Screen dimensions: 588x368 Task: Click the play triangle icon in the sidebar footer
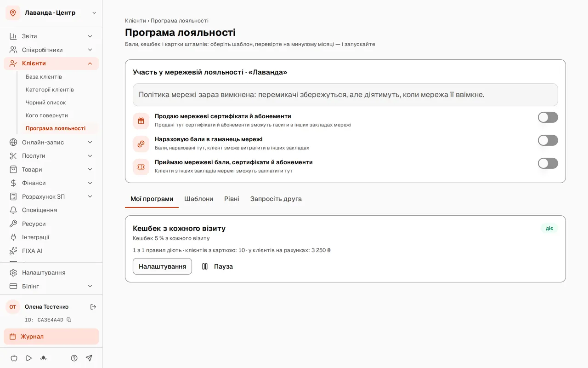[x=29, y=358]
